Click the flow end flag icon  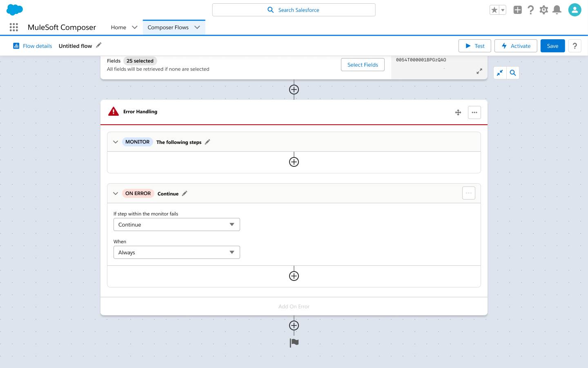[x=294, y=343]
